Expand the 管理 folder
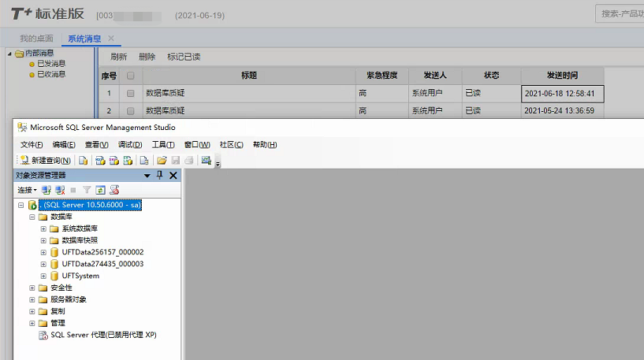The height and width of the screenshot is (360, 644). [x=32, y=324]
